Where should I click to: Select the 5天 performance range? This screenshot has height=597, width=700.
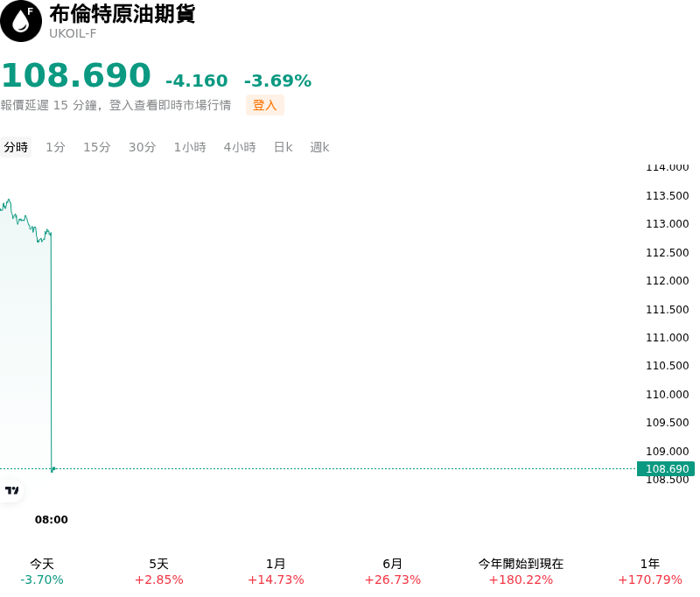[x=159, y=572]
